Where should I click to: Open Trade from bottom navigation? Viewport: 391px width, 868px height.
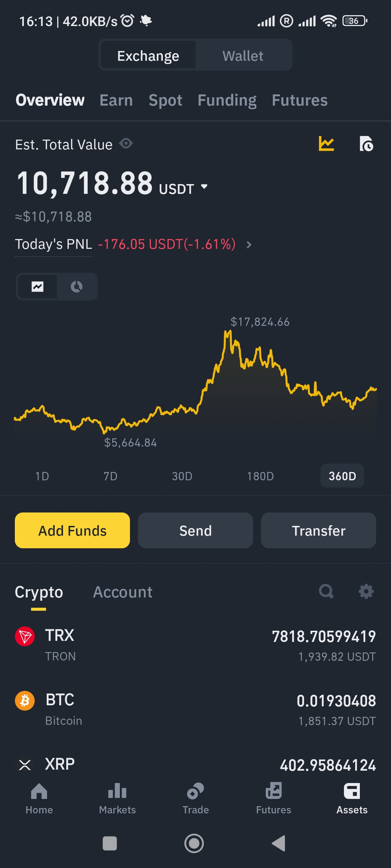point(195,799)
